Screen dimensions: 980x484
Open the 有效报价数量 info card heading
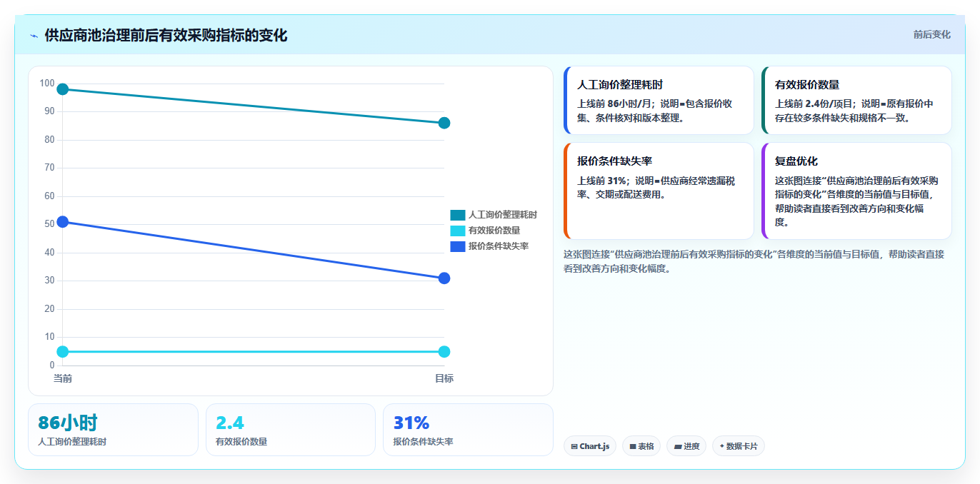coord(807,84)
